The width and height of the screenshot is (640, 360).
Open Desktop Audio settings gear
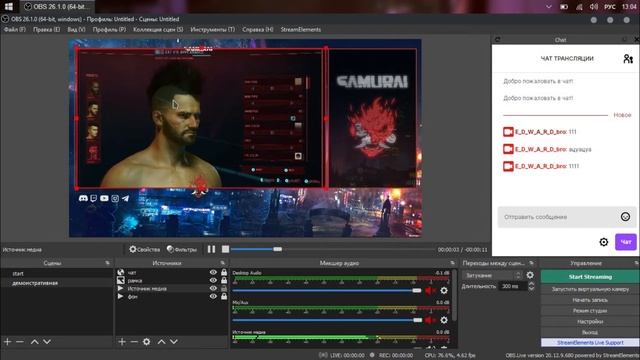tap(444, 291)
